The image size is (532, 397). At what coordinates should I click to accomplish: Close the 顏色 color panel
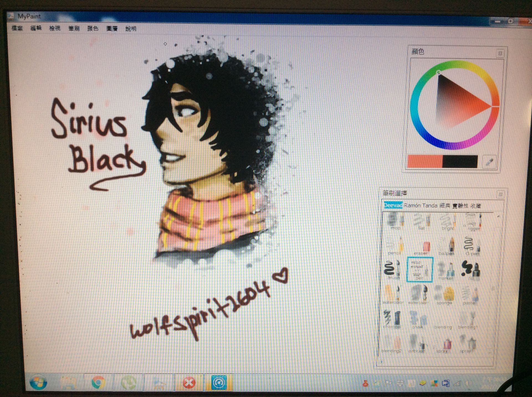[x=500, y=53]
